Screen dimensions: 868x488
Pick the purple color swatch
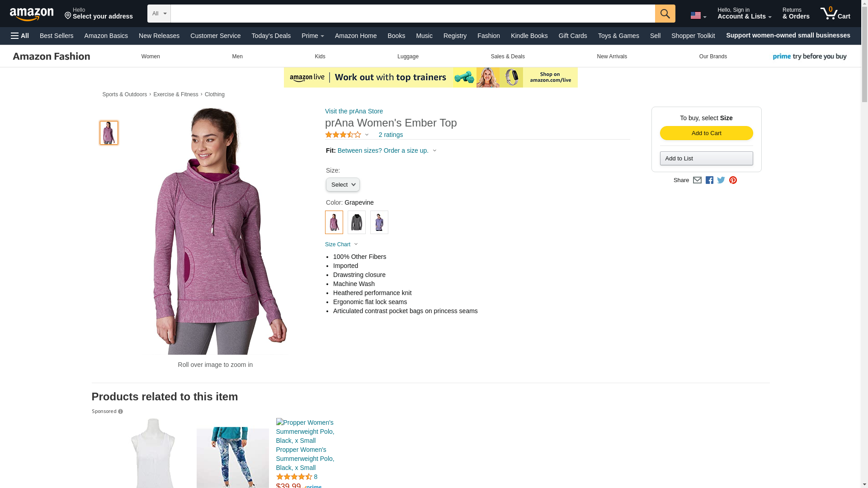[379, 222]
